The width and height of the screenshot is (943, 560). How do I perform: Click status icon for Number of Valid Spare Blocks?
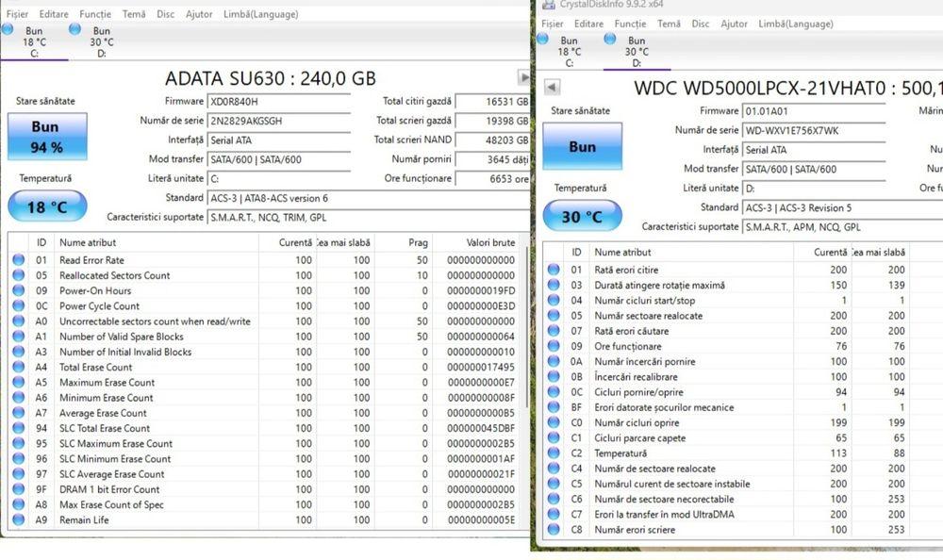pos(19,337)
